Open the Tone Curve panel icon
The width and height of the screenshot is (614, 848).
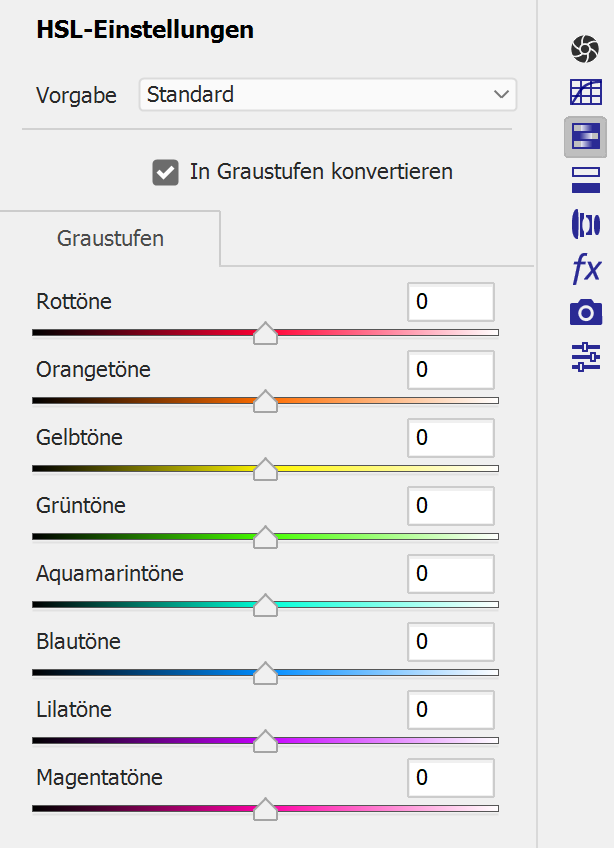pyautogui.click(x=585, y=93)
